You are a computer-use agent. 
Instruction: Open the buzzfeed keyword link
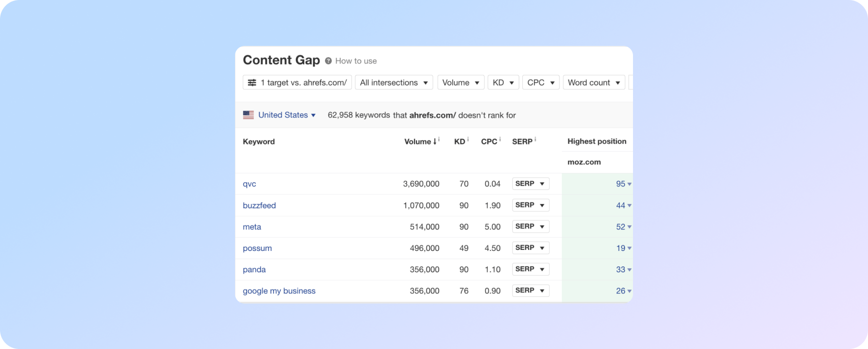click(x=259, y=205)
